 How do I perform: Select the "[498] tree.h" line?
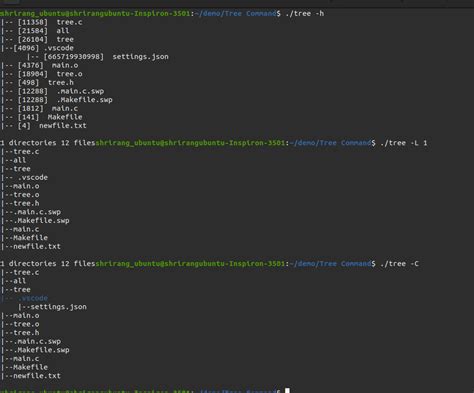click(x=37, y=83)
